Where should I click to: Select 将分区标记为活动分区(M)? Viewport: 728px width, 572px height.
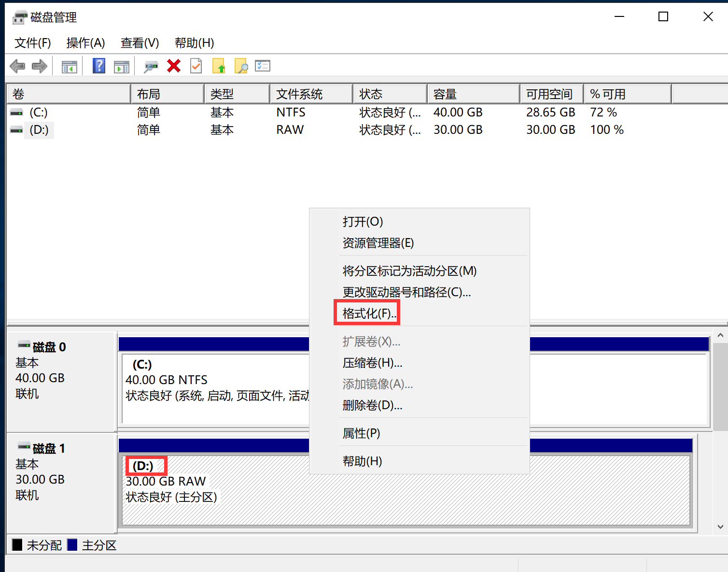419,271
